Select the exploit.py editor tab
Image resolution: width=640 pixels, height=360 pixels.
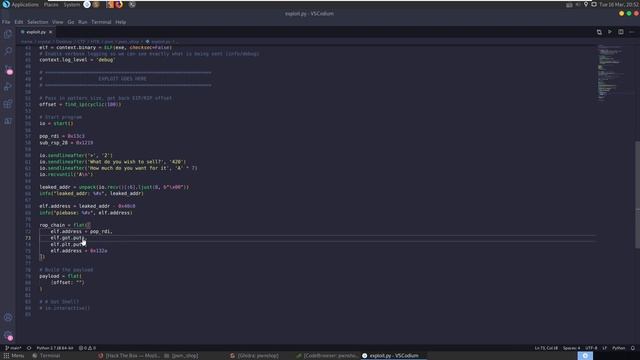(x=36, y=32)
